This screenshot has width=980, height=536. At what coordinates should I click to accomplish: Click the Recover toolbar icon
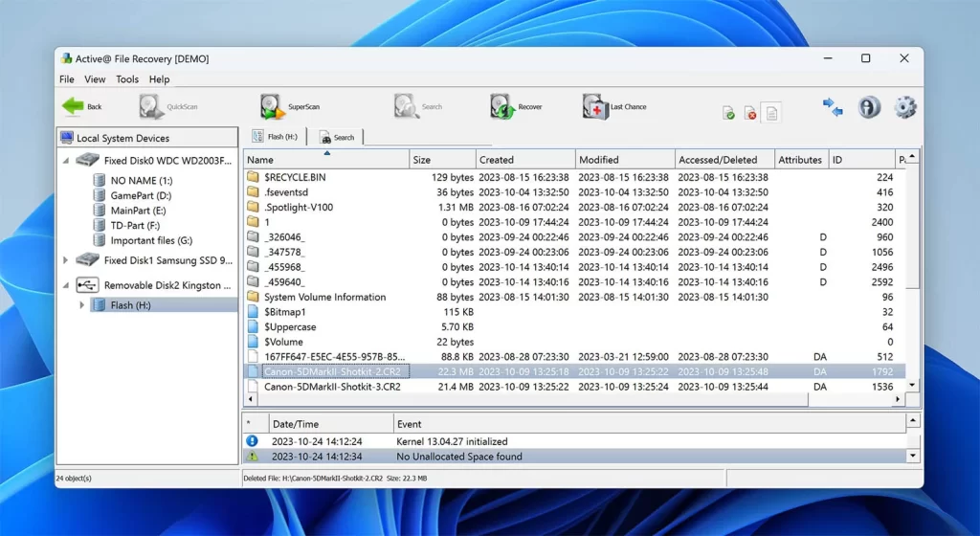[x=502, y=106]
